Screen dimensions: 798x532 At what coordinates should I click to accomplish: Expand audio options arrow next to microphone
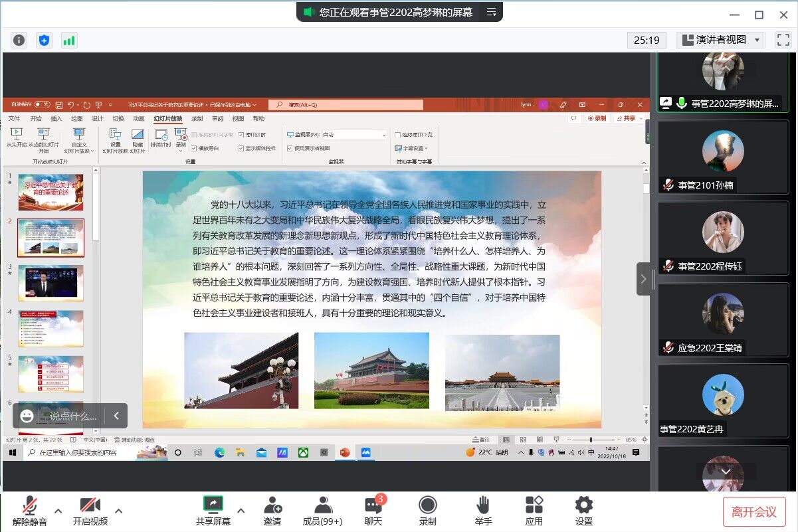coord(58,511)
